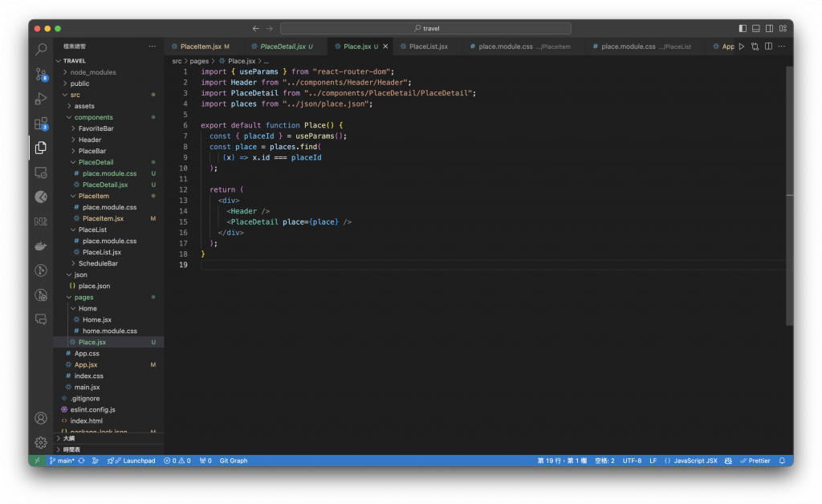Expand the FavoriteBar folder
822x504 pixels.
(x=108, y=128)
